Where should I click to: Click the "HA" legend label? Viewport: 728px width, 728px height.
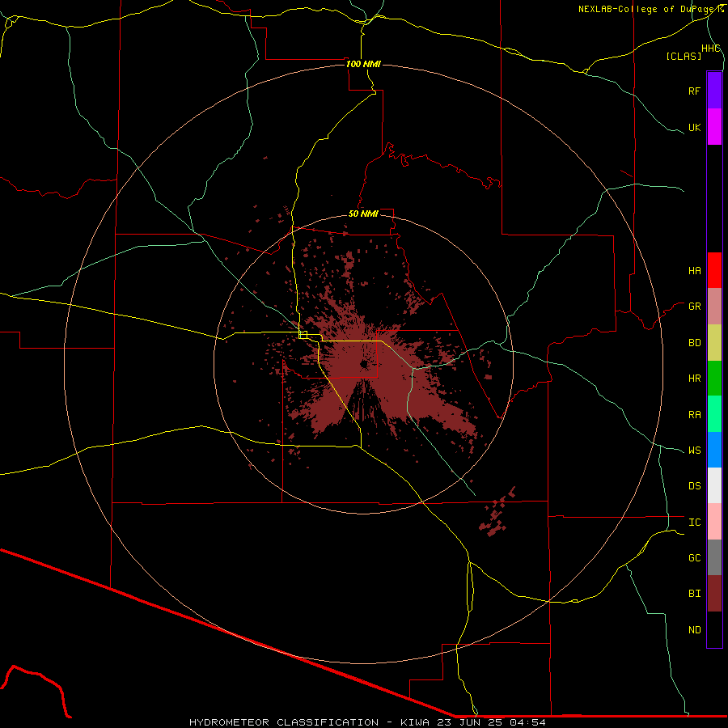click(694, 271)
